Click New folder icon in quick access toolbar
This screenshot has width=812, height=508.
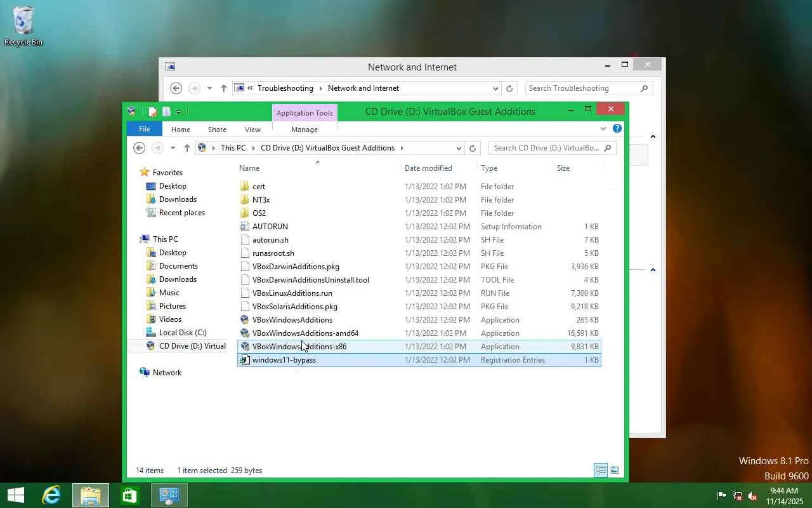[x=166, y=112]
